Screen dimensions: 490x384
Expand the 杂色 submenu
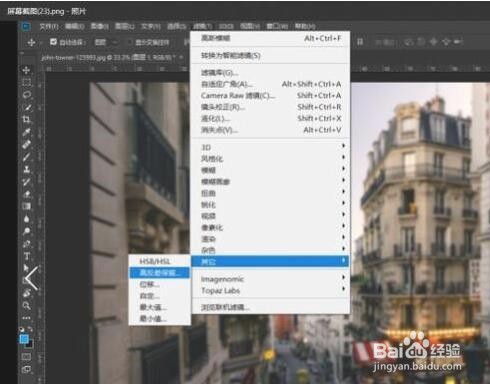pos(270,250)
